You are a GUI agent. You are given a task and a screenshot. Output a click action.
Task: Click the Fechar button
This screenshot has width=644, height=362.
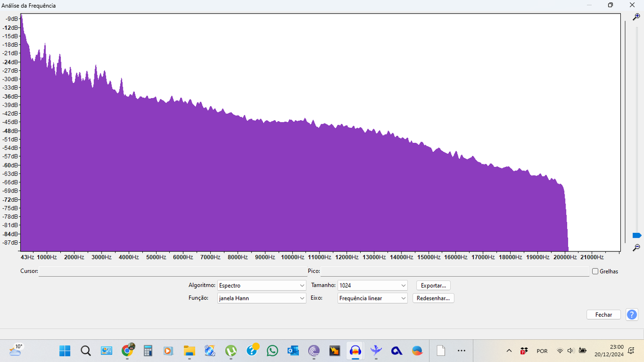(604, 315)
